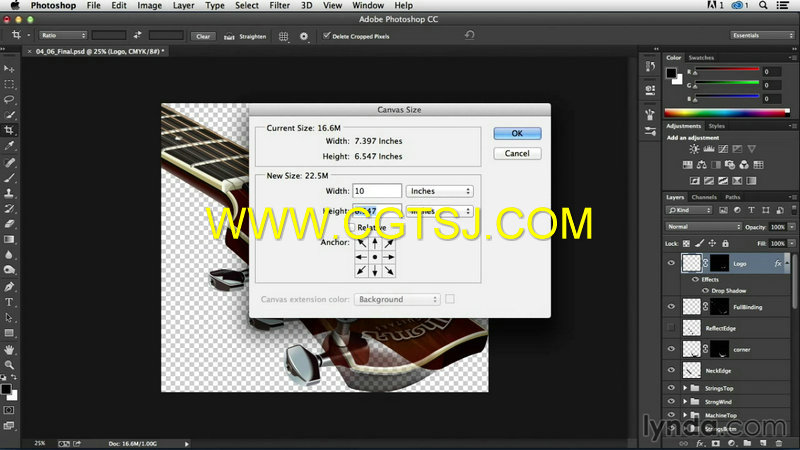The width and height of the screenshot is (800, 450).
Task: Confirm Canvas Size with OK
Action: tap(517, 133)
